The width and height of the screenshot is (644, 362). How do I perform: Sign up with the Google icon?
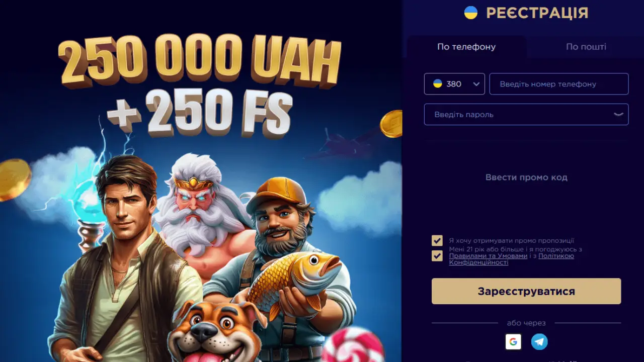(x=513, y=342)
